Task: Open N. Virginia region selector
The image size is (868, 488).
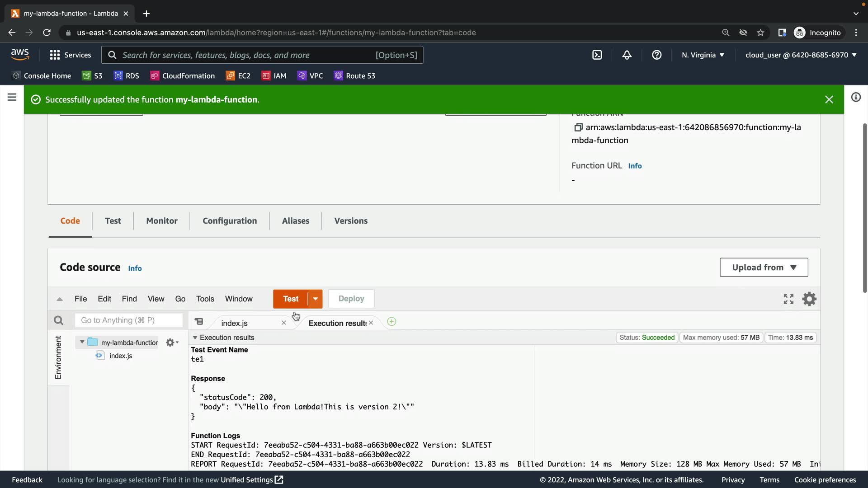Action: coord(703,55)
